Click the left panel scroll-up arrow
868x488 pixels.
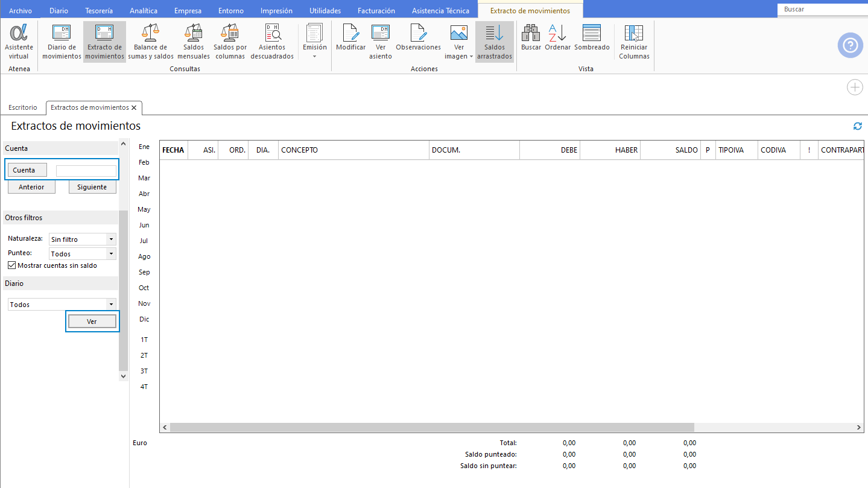[124, 144]
